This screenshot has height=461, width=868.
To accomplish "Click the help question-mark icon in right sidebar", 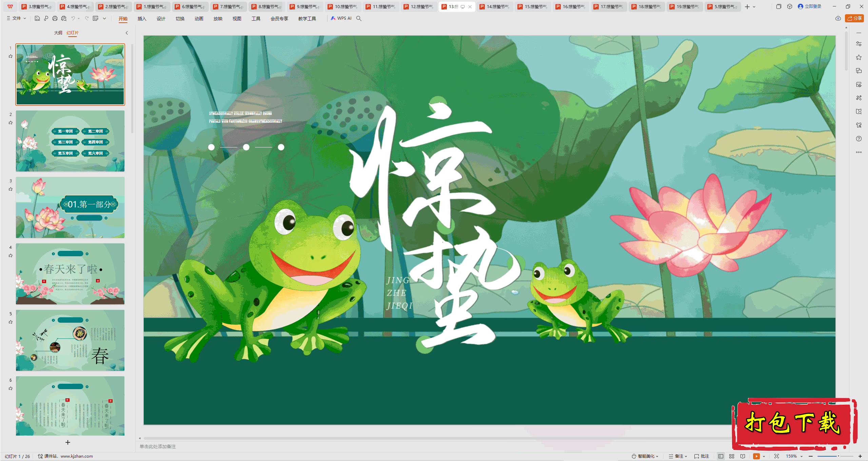I will point(859,139).
